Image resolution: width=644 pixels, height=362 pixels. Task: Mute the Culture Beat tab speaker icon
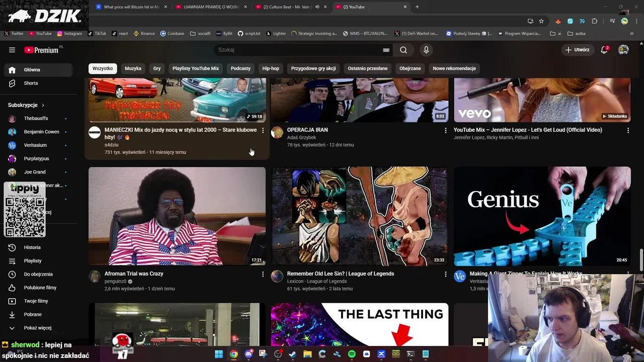coord(317,7)
